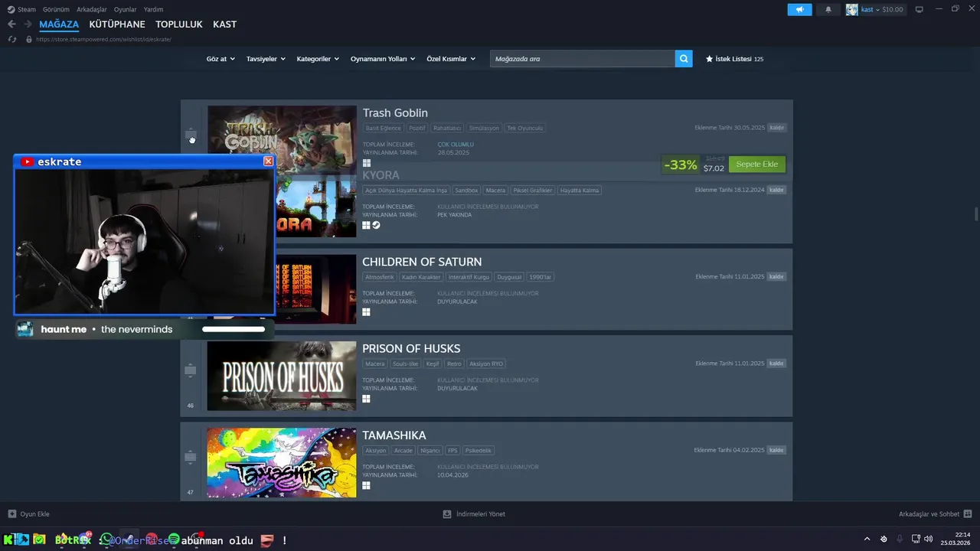This screenshot has width=980, height=551.
Task: Open the Arkadaşlar menu
Action: [92, 9]
